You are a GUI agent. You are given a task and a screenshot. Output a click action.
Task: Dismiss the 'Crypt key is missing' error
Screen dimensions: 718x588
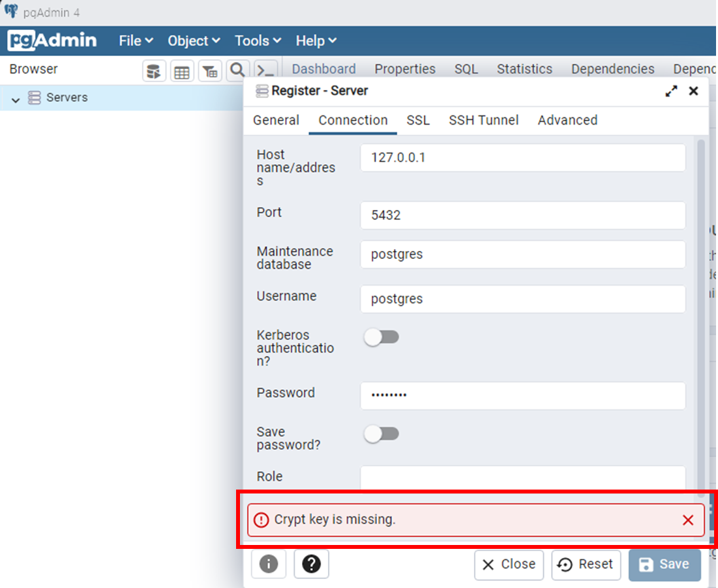688,520
